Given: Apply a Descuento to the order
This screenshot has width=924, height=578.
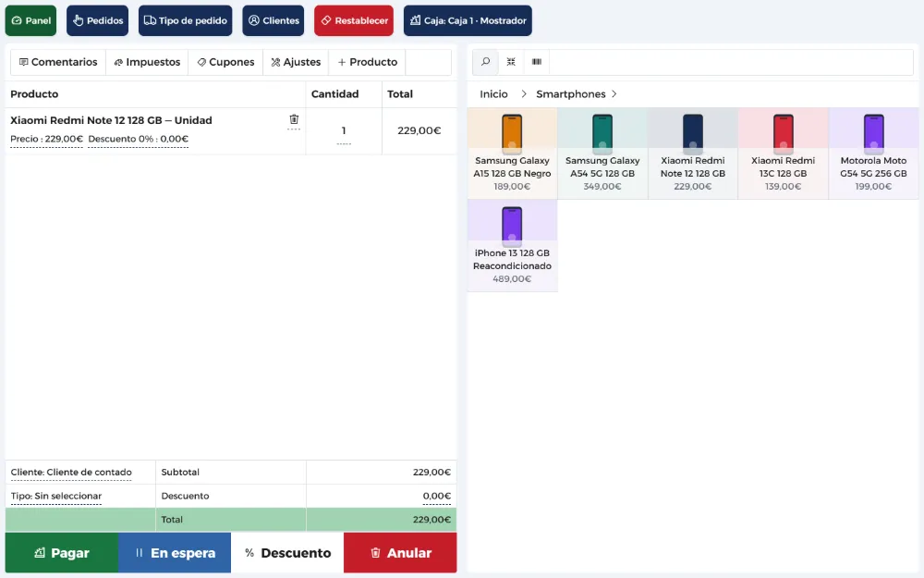Looking at the screenshot, I should click(x=287, y=553).
